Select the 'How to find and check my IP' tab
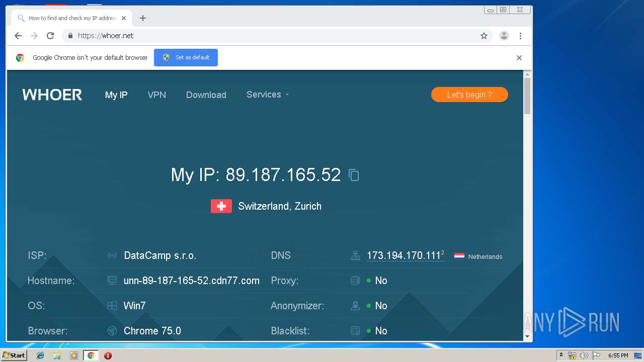The height and width of the screenshot is (362, 644). (71, 18)
